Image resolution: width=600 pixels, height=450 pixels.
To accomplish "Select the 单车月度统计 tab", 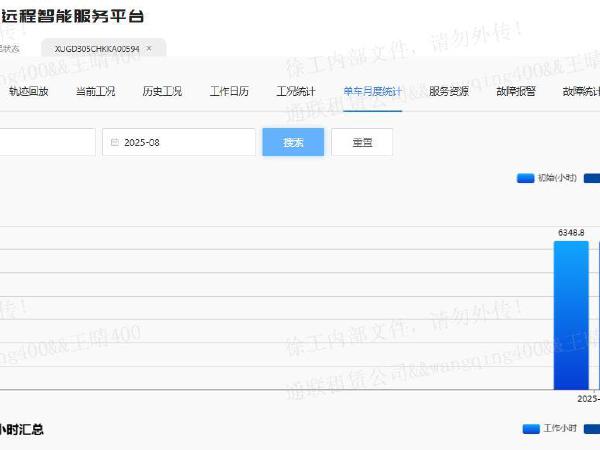I will point(372,91).
